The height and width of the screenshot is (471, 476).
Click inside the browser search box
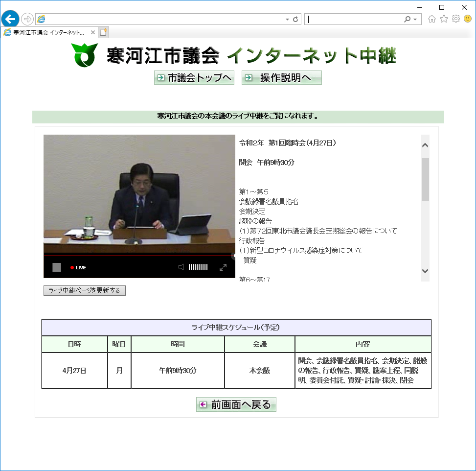(x=354, y=19)
